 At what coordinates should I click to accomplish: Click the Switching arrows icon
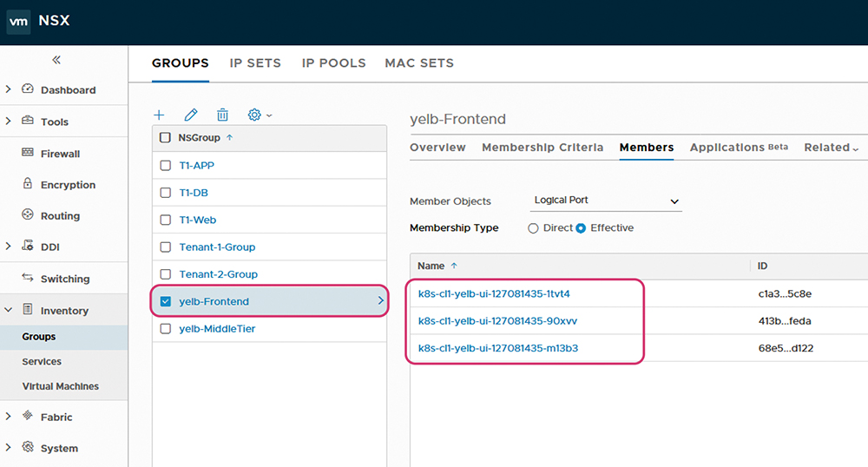pyautogui.click(x=28, y=277)
